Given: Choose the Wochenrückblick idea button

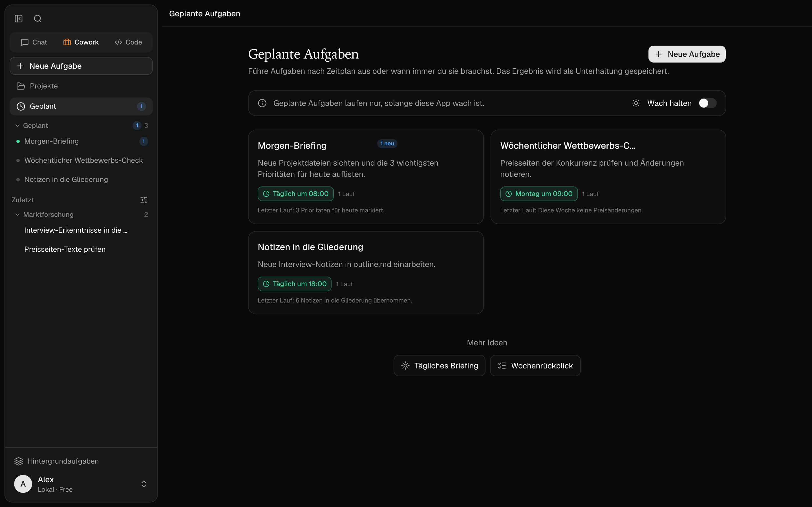Looking at the screenshot, I should click(x=535, y=366).
